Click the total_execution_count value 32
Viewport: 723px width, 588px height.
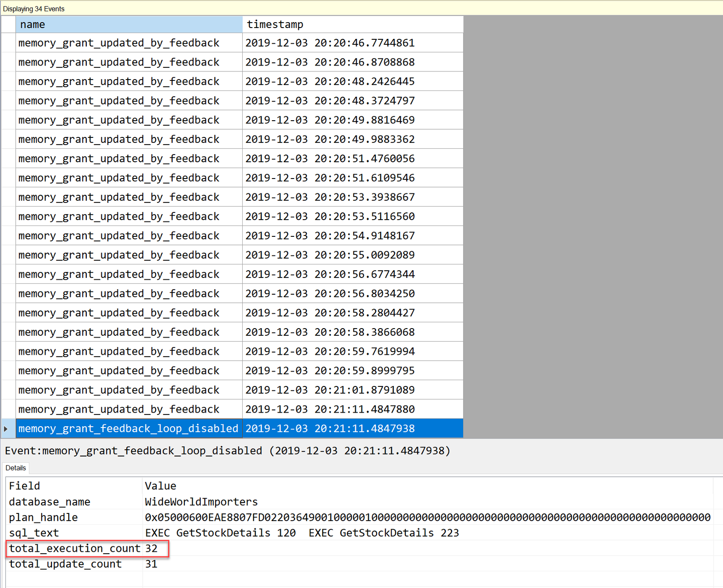[x=151, y=548]
